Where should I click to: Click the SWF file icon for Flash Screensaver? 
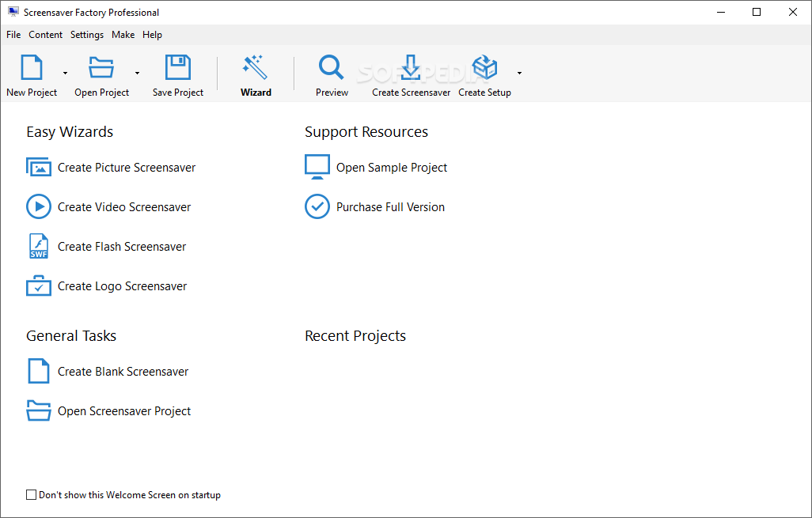point(39,246)
